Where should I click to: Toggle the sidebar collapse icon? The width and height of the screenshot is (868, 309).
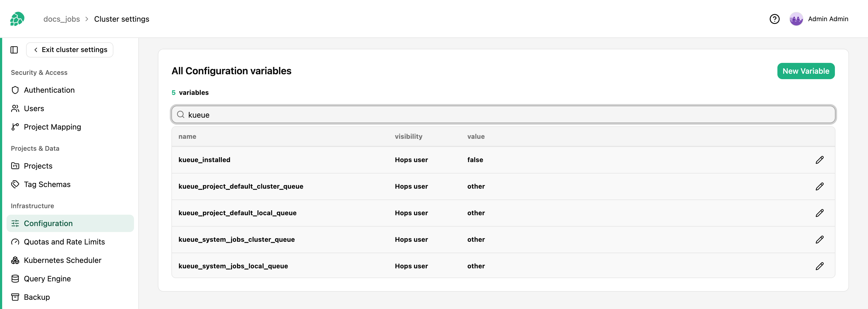click(x=14, y=50)
